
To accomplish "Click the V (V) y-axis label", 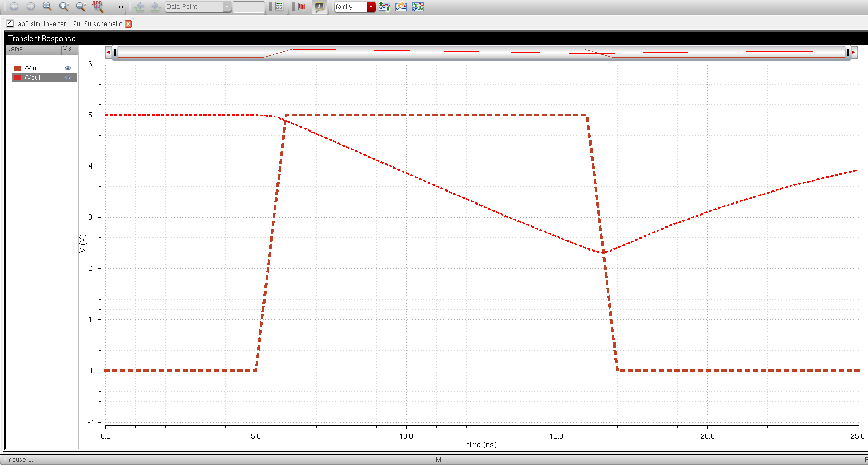I will pyautogui.click(x=82, y=243).
